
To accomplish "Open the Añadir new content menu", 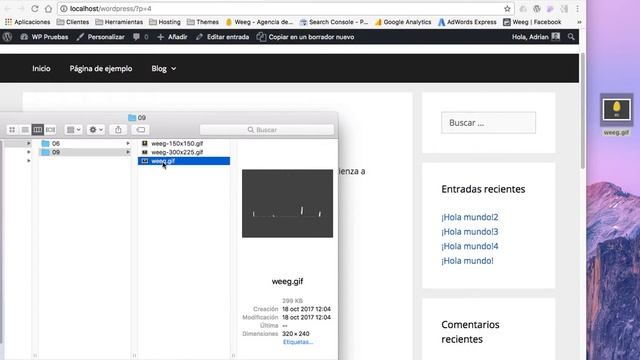I will 172,37.
